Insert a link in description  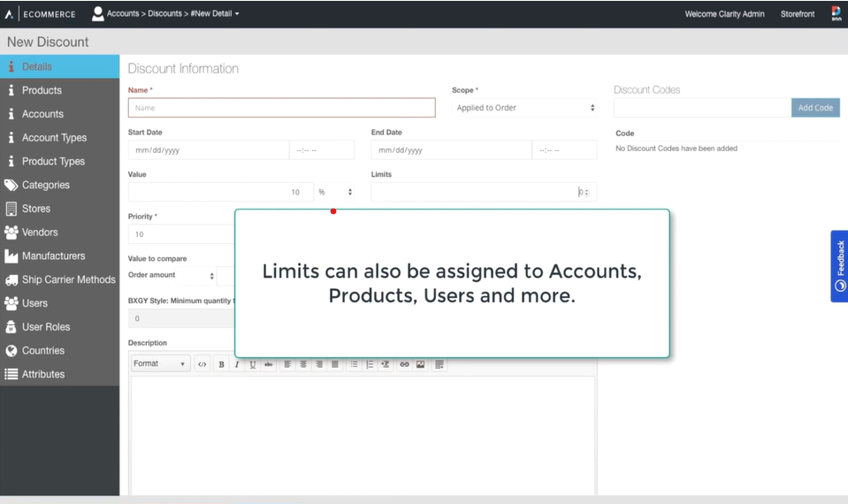click(x=404, y=364)
